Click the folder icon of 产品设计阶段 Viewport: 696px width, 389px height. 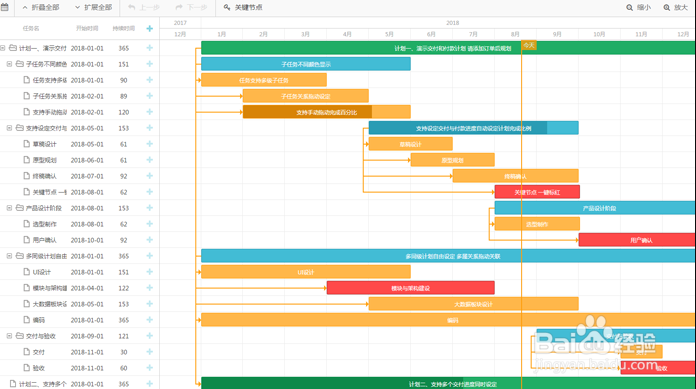20,208
